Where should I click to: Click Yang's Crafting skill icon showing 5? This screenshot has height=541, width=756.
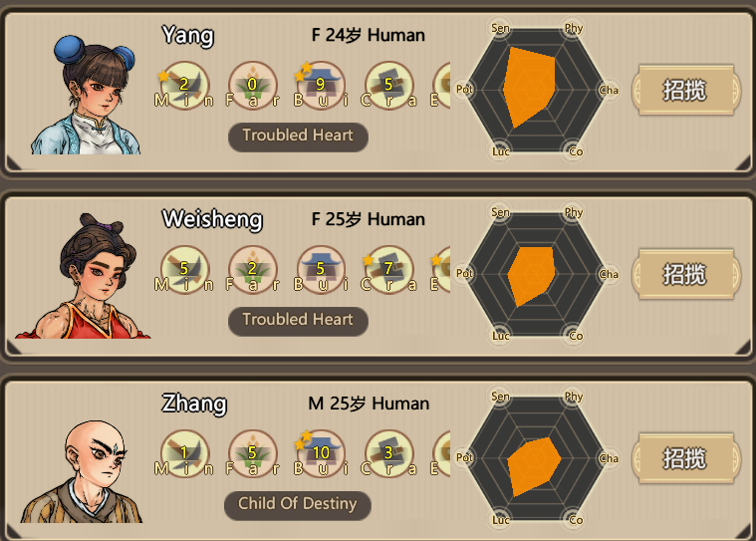pos(389,86)
